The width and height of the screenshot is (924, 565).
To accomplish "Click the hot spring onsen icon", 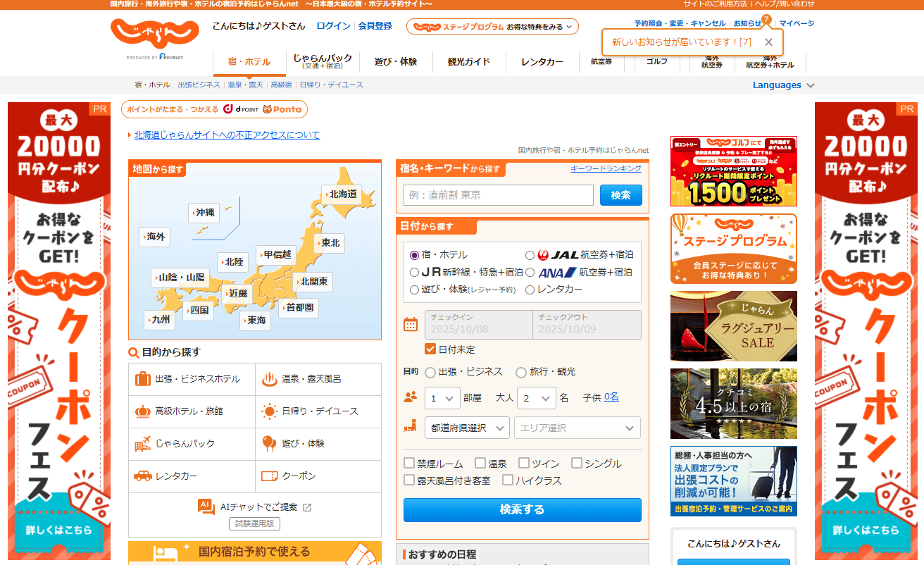I will 269,379.
